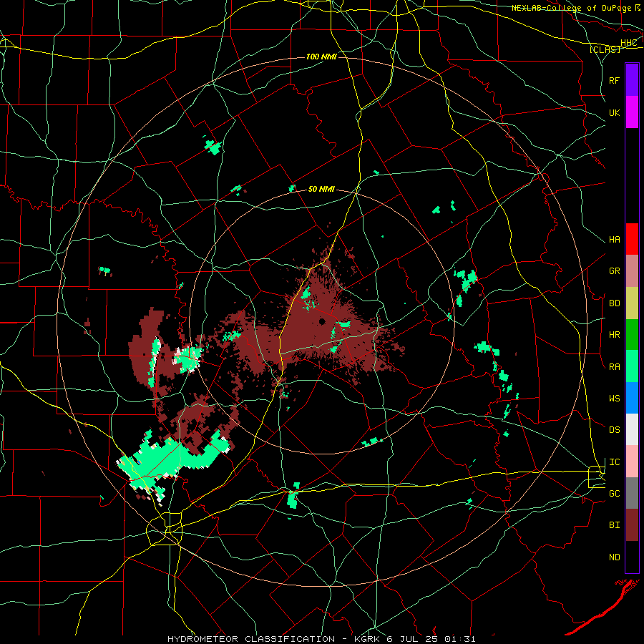Click the ND black legend swatch
The image size is (644, 644).
click(x=632, y=557)
